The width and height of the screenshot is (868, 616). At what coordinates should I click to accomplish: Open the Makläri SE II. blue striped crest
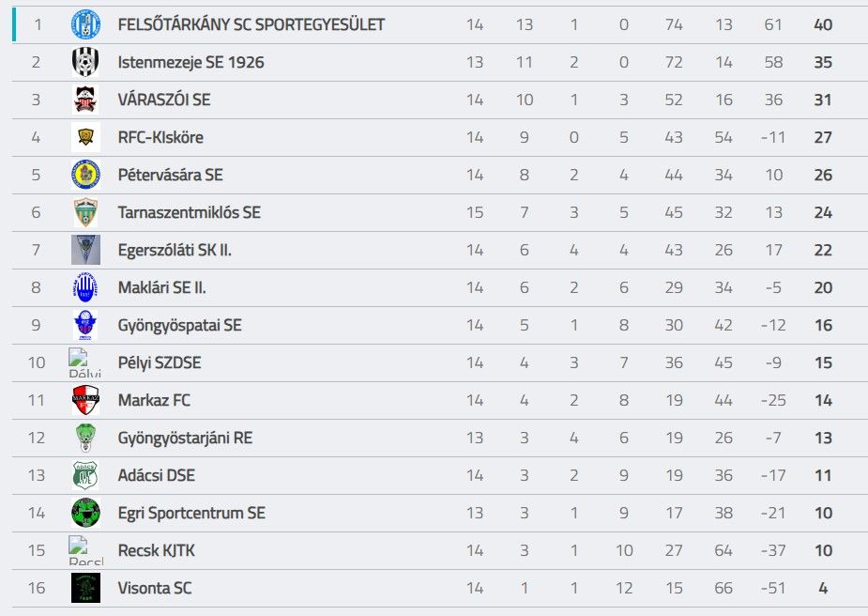pos(85,287)
